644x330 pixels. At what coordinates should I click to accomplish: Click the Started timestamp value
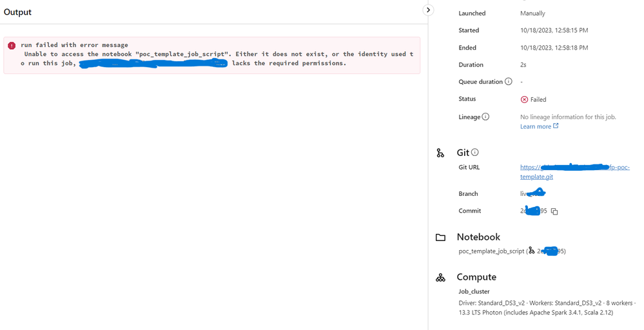(554, 30)
